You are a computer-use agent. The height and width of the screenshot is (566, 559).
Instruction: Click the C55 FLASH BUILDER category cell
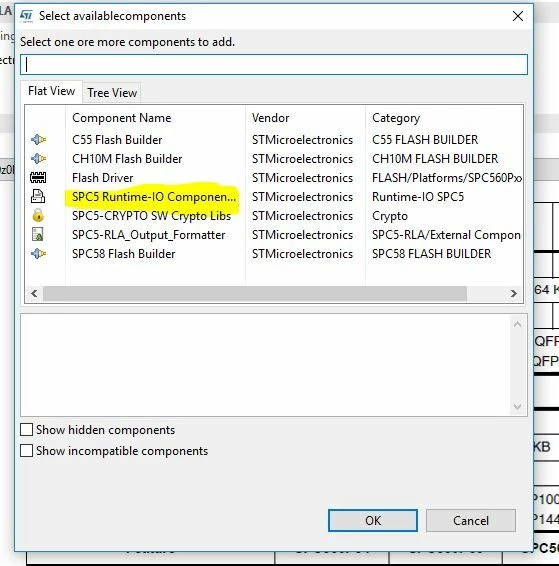click(425, 139)
